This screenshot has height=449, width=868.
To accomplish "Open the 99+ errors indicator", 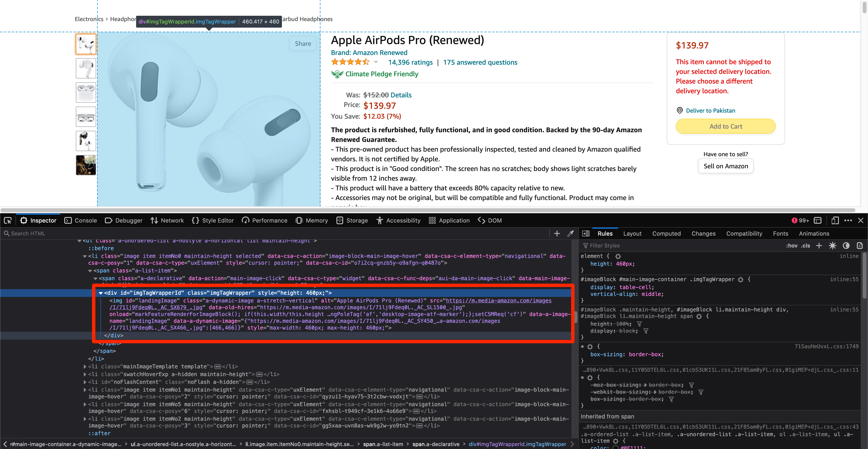I will 800,221.
